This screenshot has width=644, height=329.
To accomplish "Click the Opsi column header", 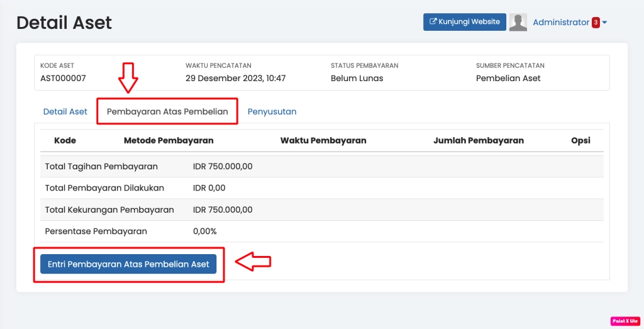I will [x=580, y=140].
